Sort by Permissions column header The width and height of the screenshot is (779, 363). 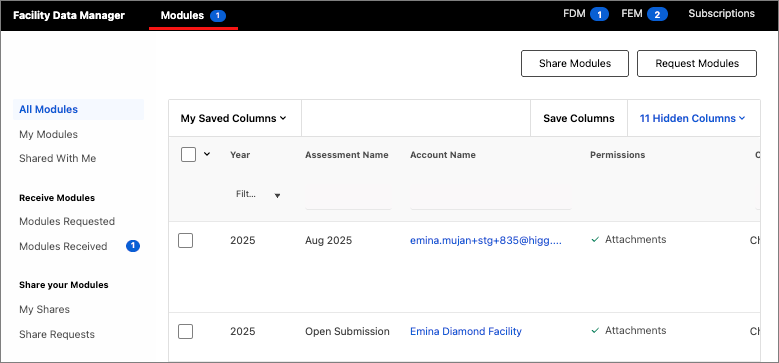point(618,155)
